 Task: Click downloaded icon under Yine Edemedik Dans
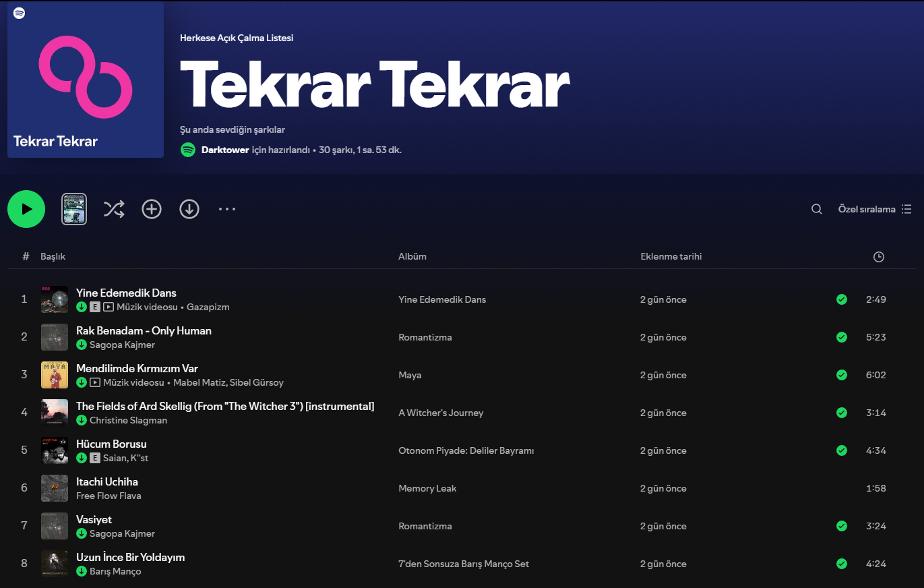(x=82, y=307)
